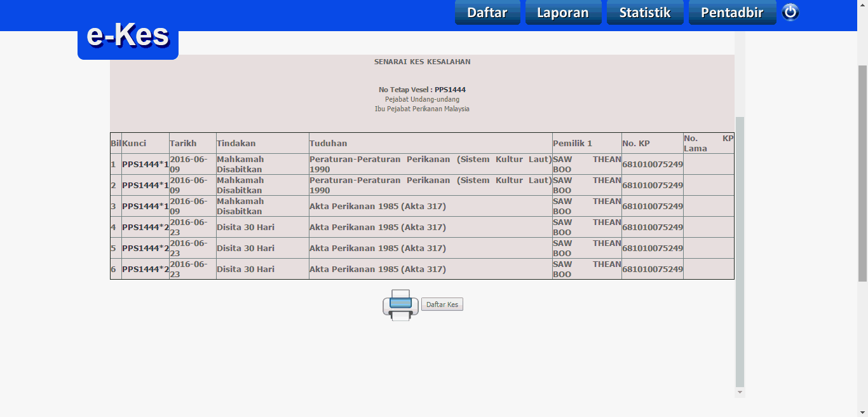
Task: Open the Daftar menu
Action: click(x=487, y=13)
